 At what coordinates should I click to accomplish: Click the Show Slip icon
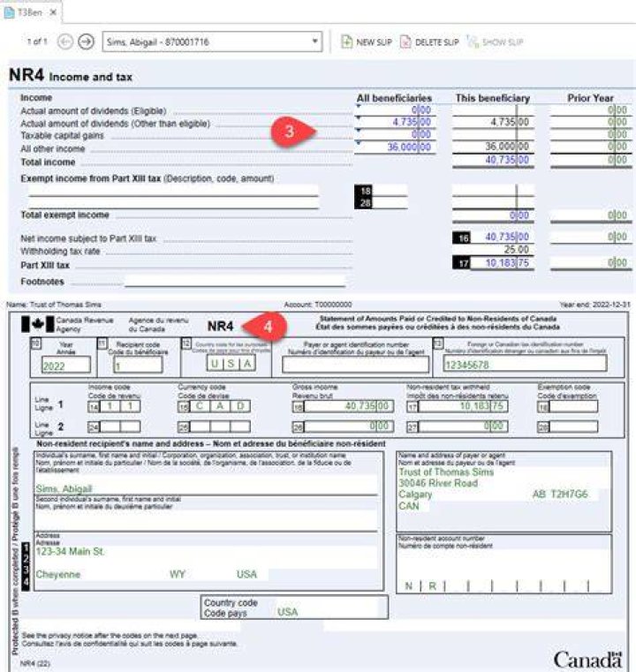(x=473, y=42)
